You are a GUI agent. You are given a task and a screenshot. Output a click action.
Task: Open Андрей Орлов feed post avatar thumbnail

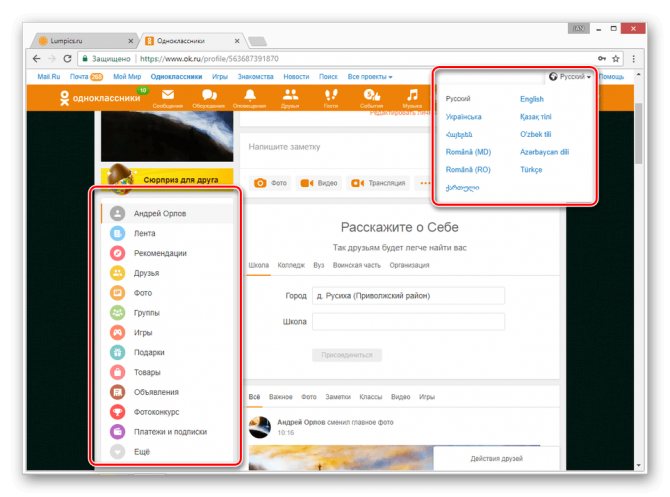(x=260, y=427)
